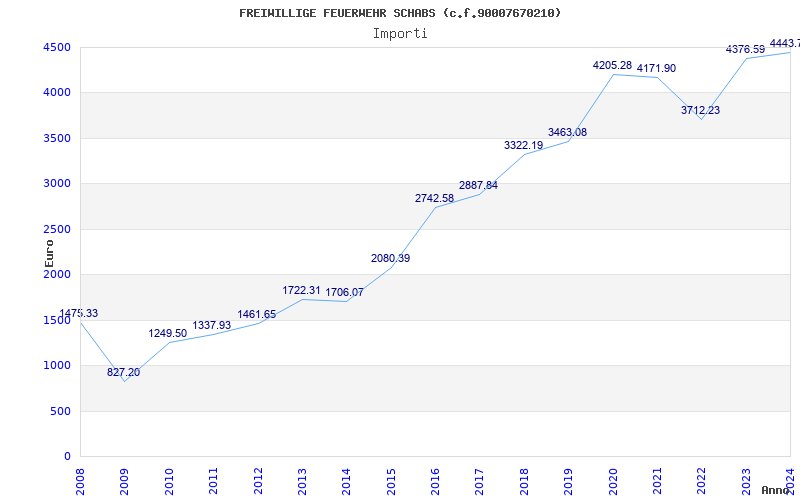Click the 2080.39 value label

(390, 258)
